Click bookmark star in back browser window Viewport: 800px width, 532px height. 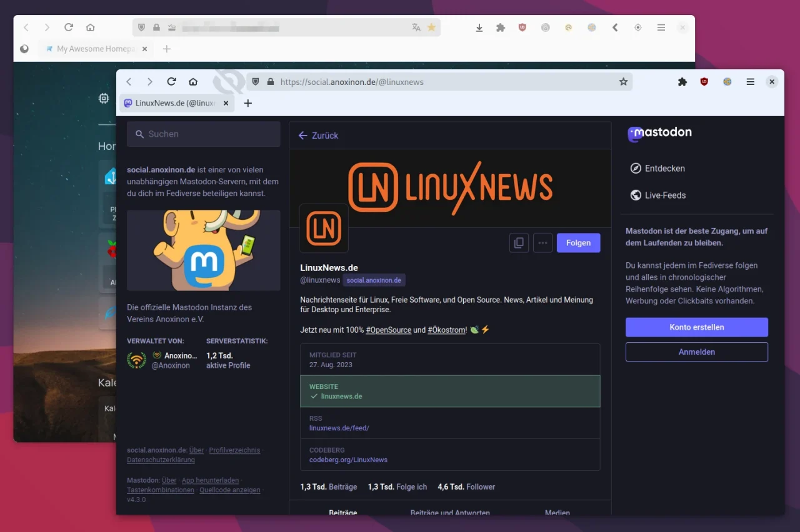click(431, 27)
